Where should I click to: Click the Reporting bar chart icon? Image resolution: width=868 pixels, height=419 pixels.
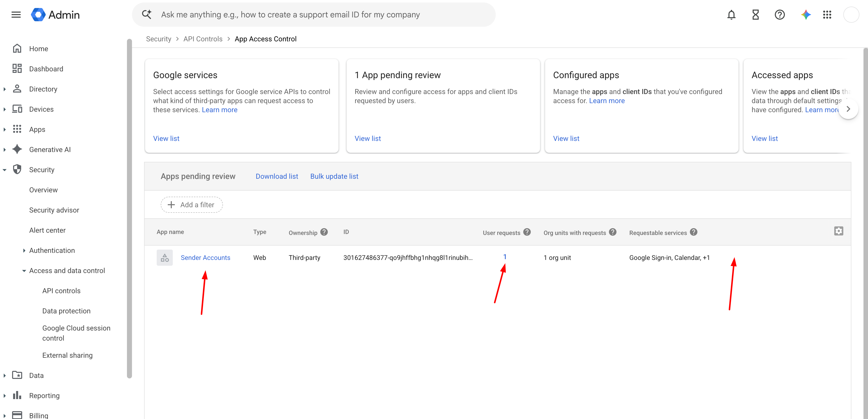[x=17, y=395]
